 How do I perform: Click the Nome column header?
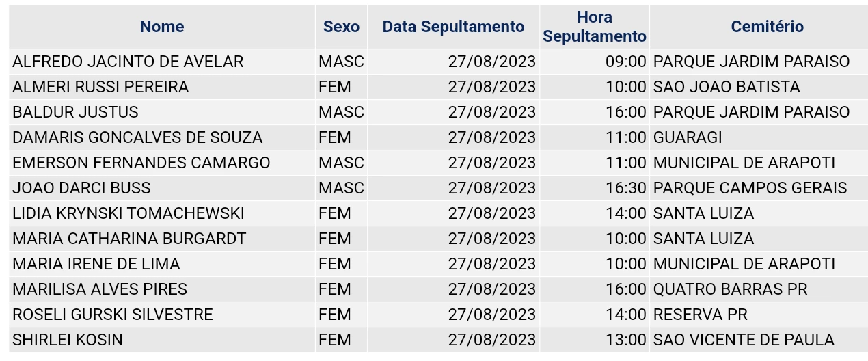tap(162, 27)
